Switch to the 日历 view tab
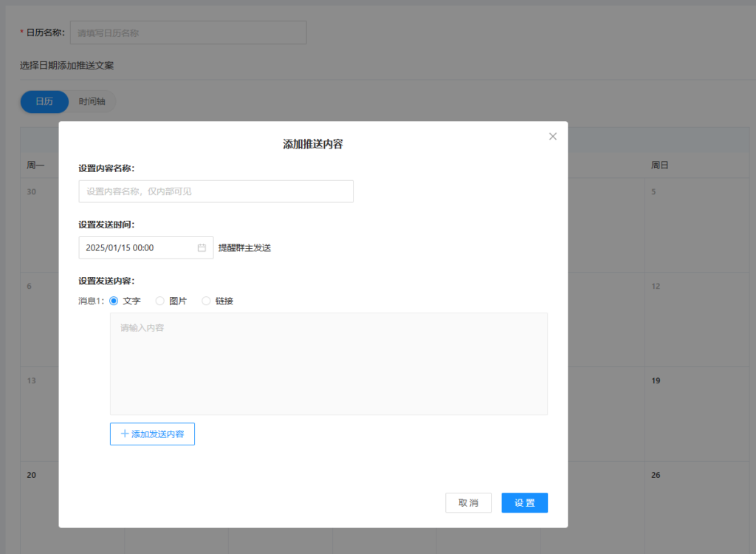Screen dimensions: 756x554 click(44, 102)
